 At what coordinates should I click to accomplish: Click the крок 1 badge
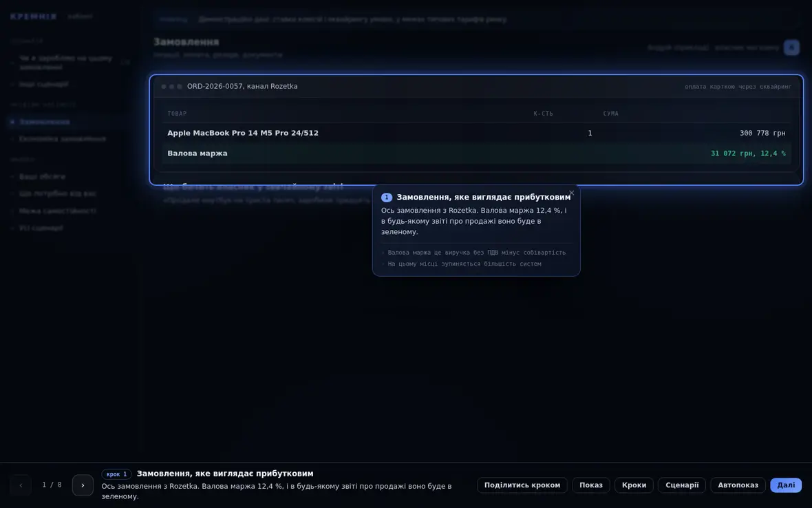[116, 474]
